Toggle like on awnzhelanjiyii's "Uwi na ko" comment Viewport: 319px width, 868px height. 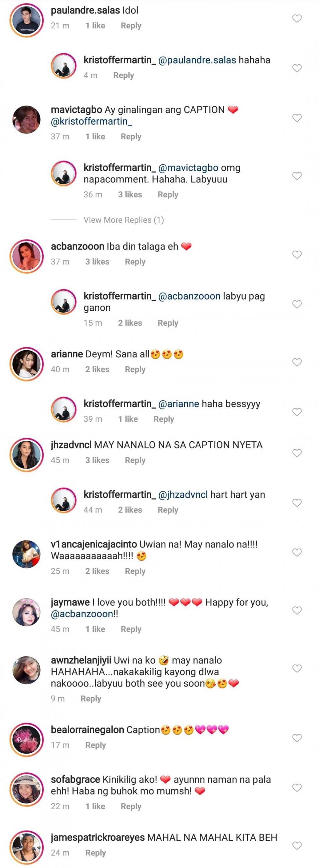pyautogui.click(x=297, y=668)
